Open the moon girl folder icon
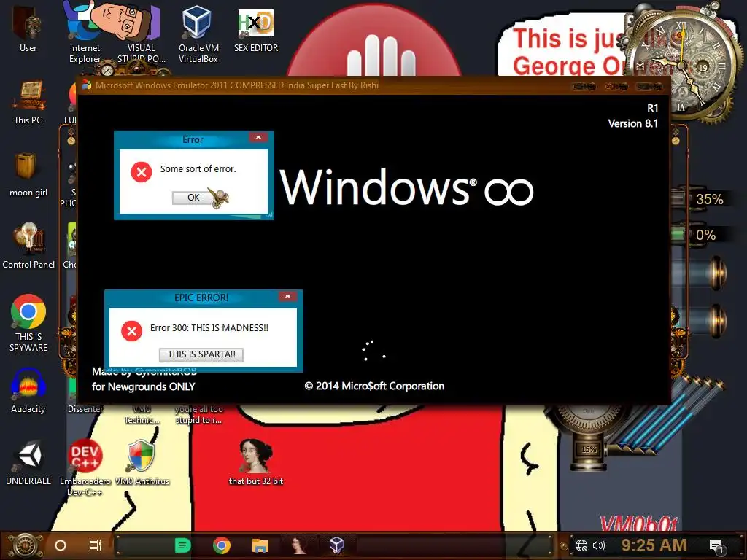Viewport: 747px width, 560px height. point(28,174)
